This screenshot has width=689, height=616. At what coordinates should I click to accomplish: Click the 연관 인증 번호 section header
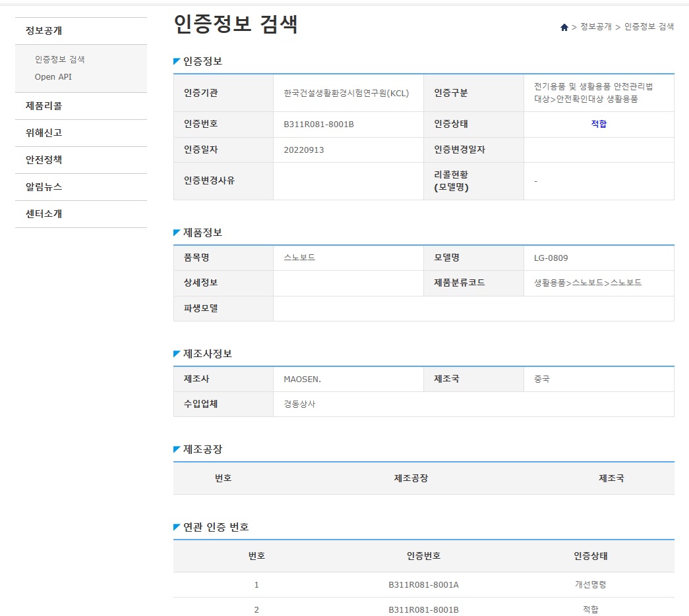coord(216,527)
